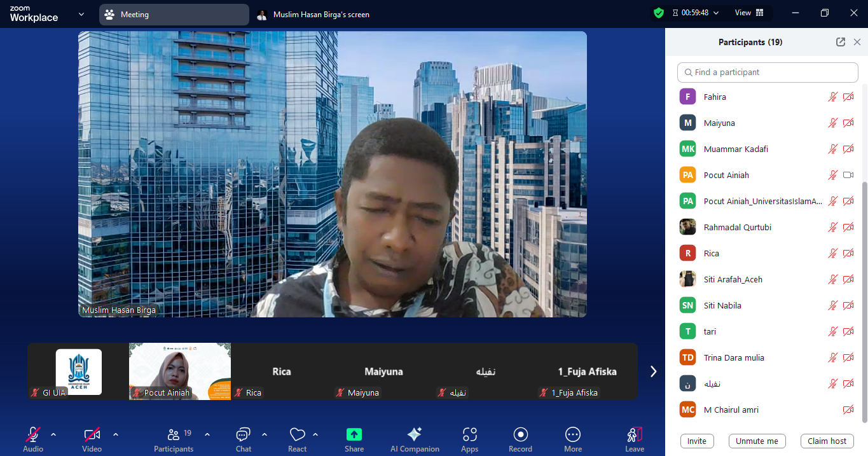Expand meeting timer dropdown arrow
868x456 pixels.
tap(716, 13)
